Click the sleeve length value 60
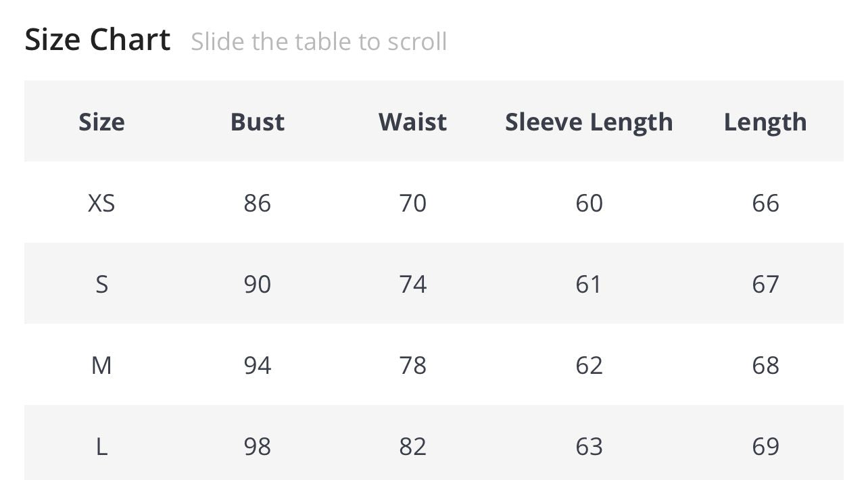 pos(589,203)
